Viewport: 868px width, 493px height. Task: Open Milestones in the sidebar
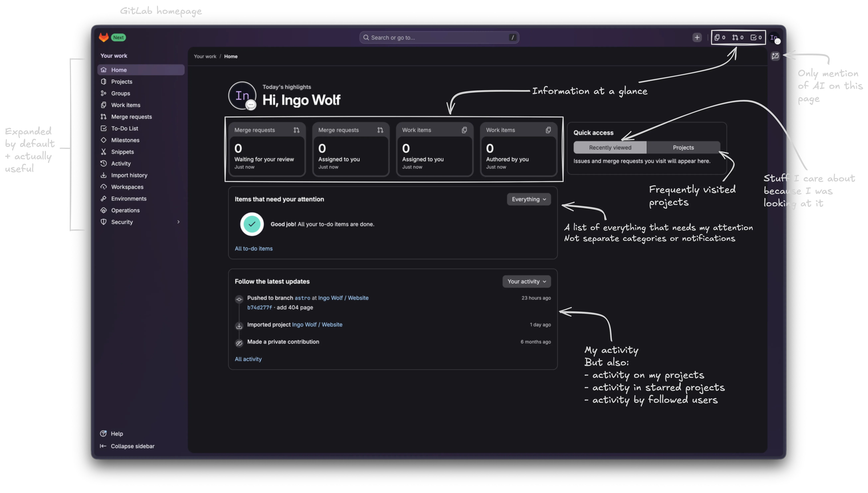pos(141,140)
